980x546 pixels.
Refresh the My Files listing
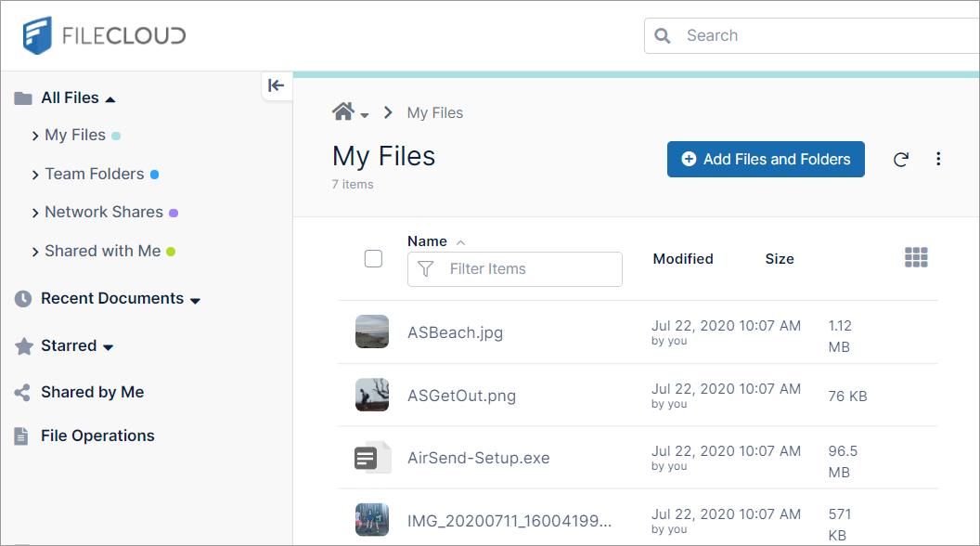(x=900, y=159)
